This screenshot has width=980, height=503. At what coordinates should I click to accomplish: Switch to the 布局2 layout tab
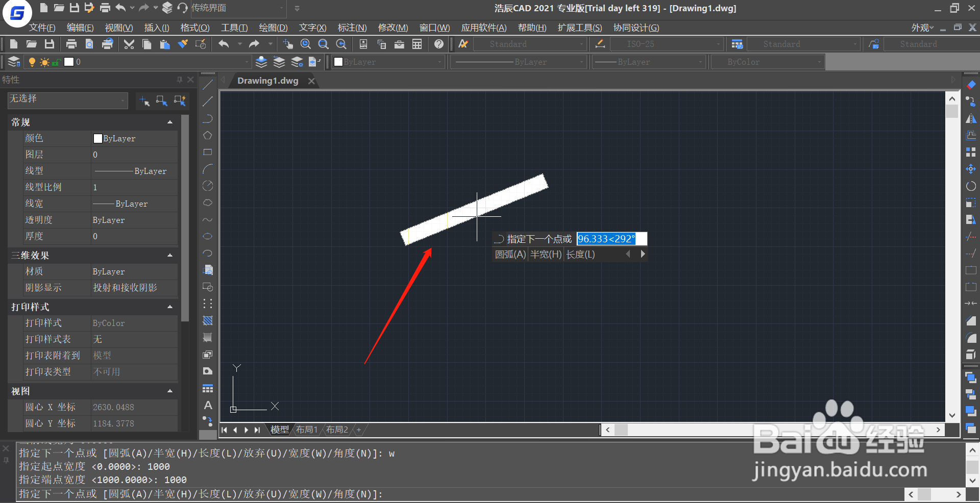(337, 430)
